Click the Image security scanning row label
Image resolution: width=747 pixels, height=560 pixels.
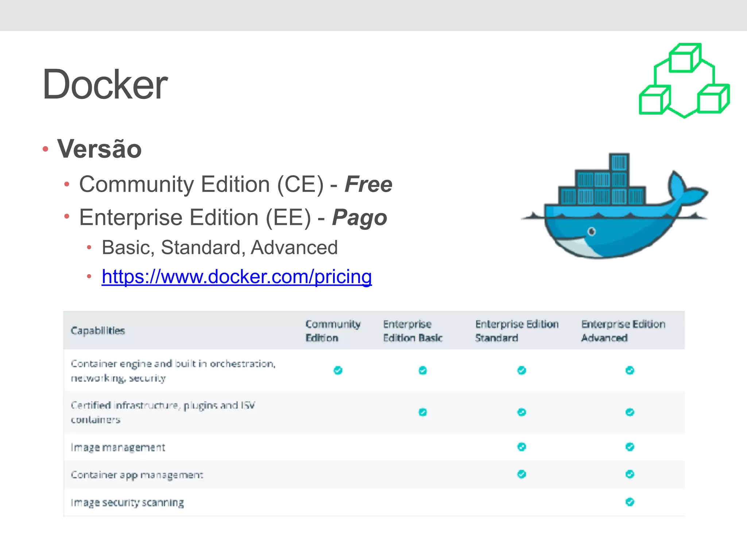pyautogui.click(x=127, y=502)
